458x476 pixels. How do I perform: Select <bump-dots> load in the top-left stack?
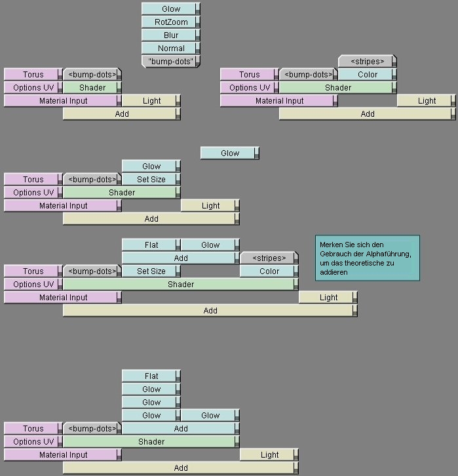click(92, 74)
